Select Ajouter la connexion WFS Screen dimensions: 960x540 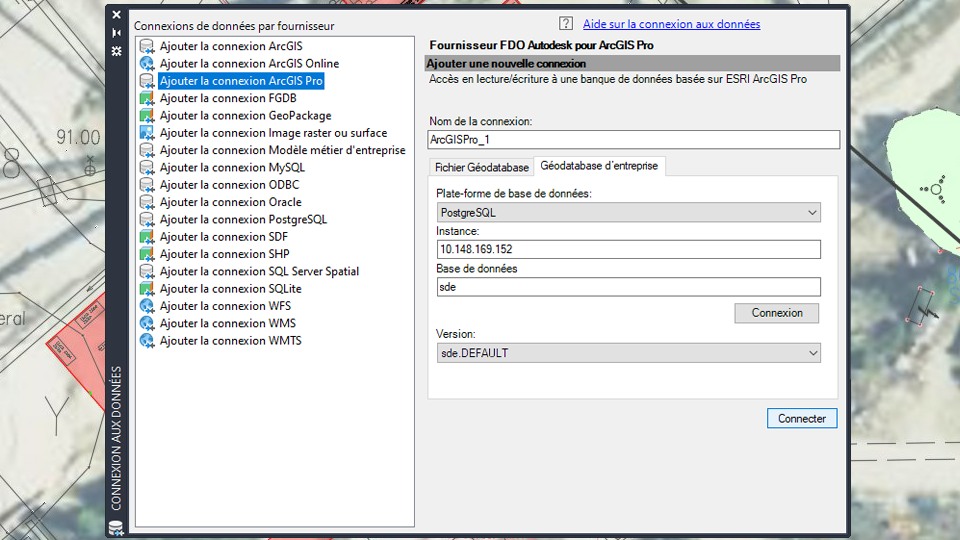pyautogui.click(x=225, y=306)
